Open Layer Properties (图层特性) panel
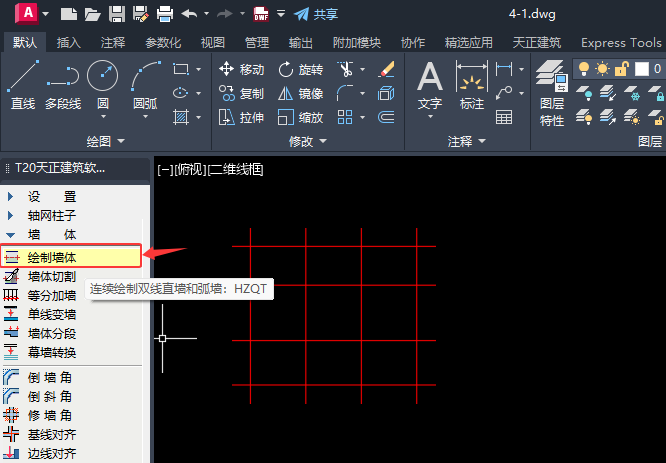Screen dimensions: 666x463 552,93
